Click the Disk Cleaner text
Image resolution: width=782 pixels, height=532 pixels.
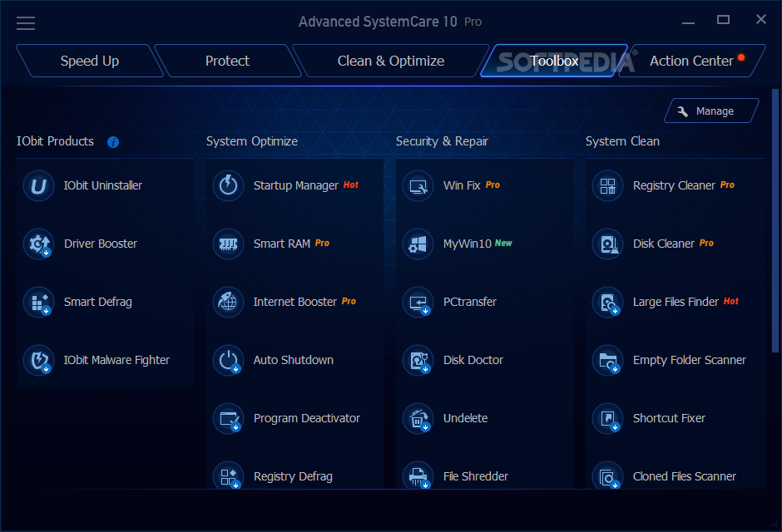pyautogui.click(x=663, y=244)
